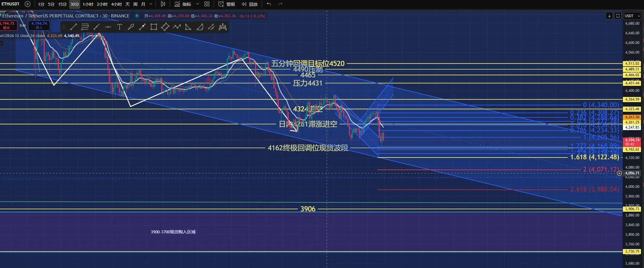Click the 0.01 spread value

23,26
